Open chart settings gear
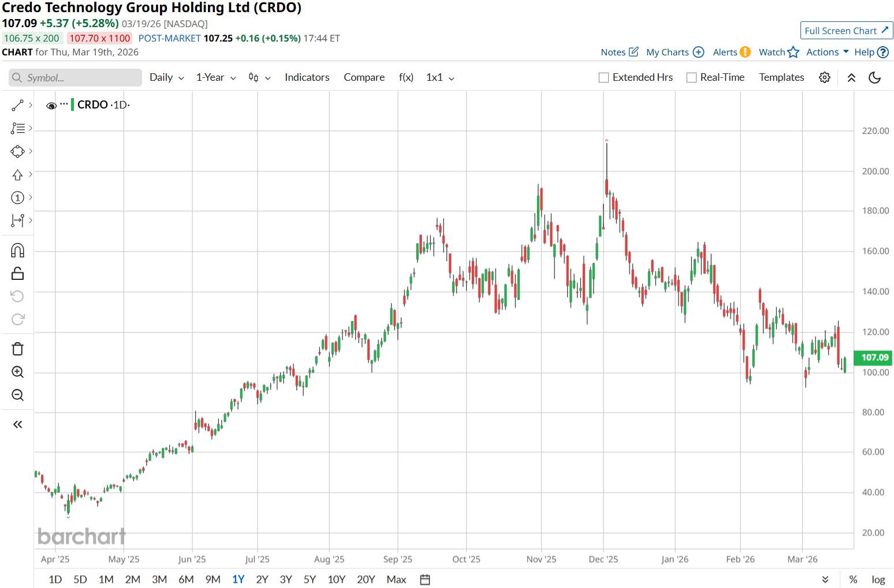Screen dimensions: 894x588 point(825,77)
